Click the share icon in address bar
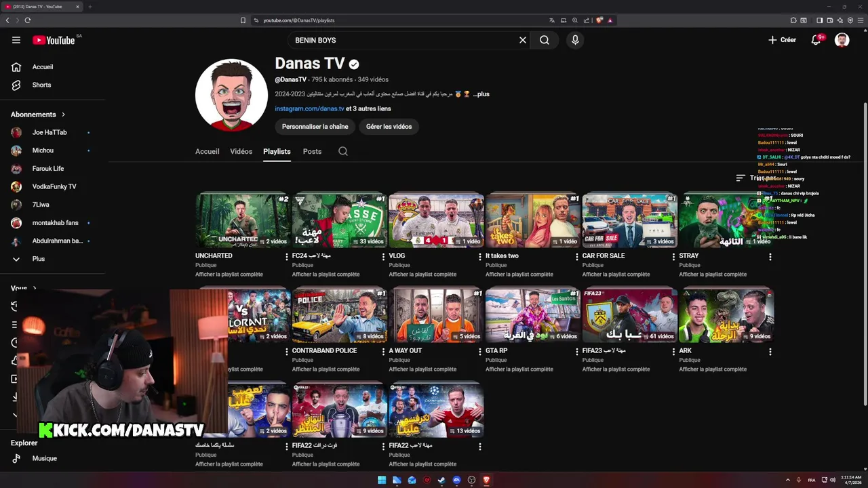 [x=587, y=20]
